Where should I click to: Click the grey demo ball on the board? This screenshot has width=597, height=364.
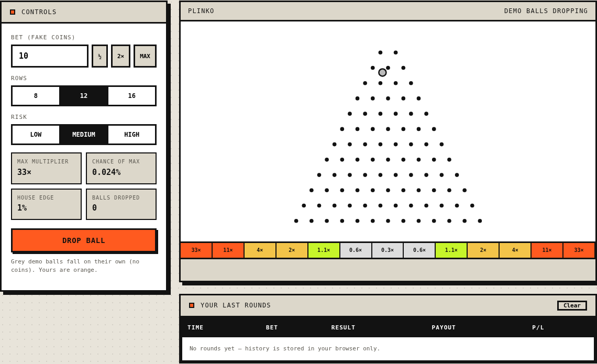pos(382,72)
